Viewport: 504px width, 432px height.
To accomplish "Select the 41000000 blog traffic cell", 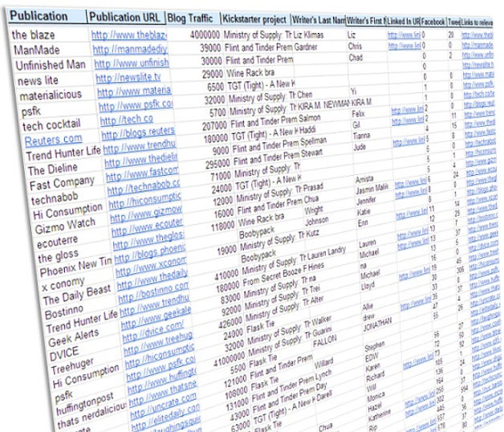I will pos(230,361).
